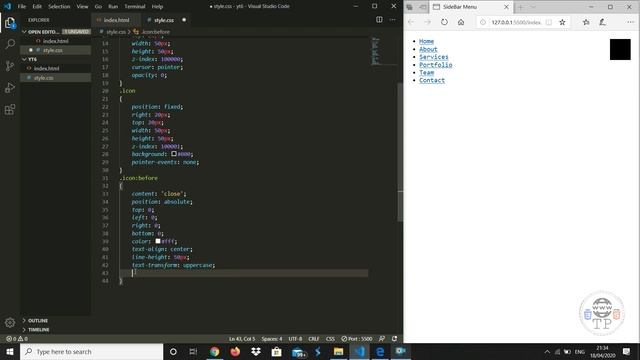This screenshot has width=640, height=360.
Task: Click the CSS language mode status
Action: [330, 339]
